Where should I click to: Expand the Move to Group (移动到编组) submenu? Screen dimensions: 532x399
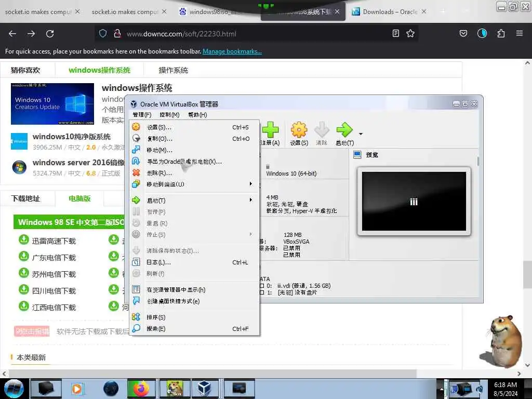click(x=195, y=184)
